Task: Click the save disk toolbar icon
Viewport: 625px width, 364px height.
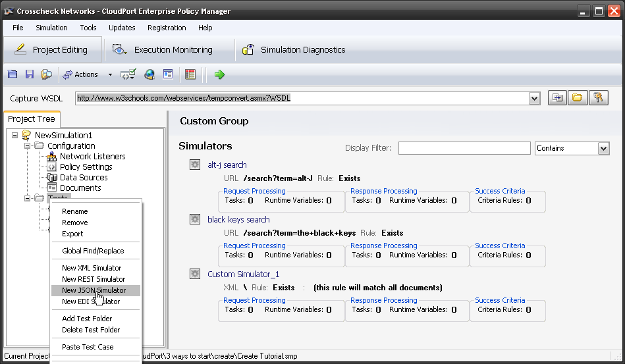Action: coord(30,74)
